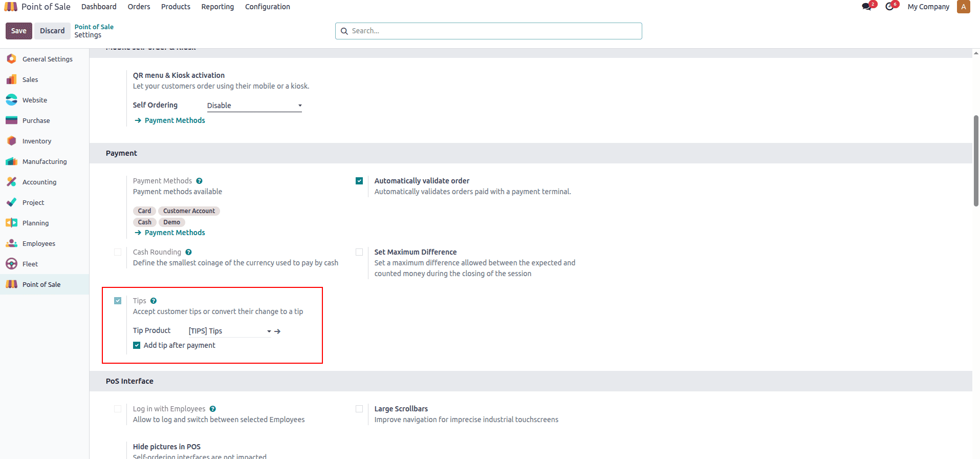Click the Save button
980x459 pixels.
point(19,31)
